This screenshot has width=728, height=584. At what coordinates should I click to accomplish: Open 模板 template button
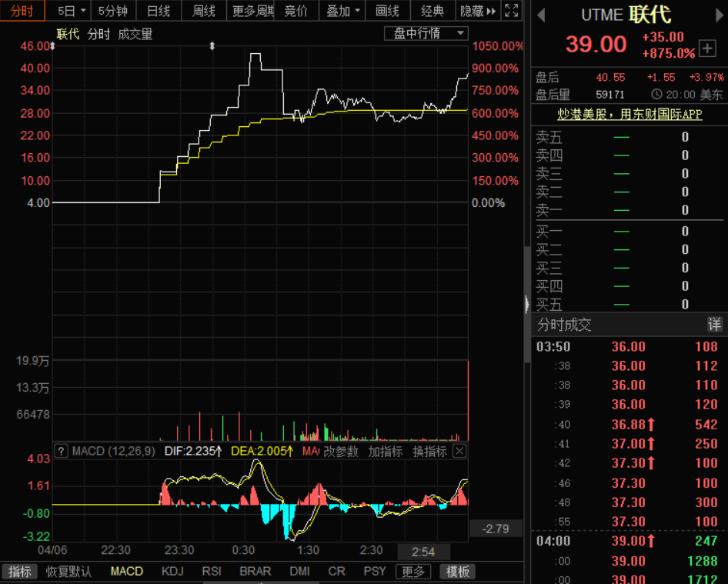pos(457,572)
